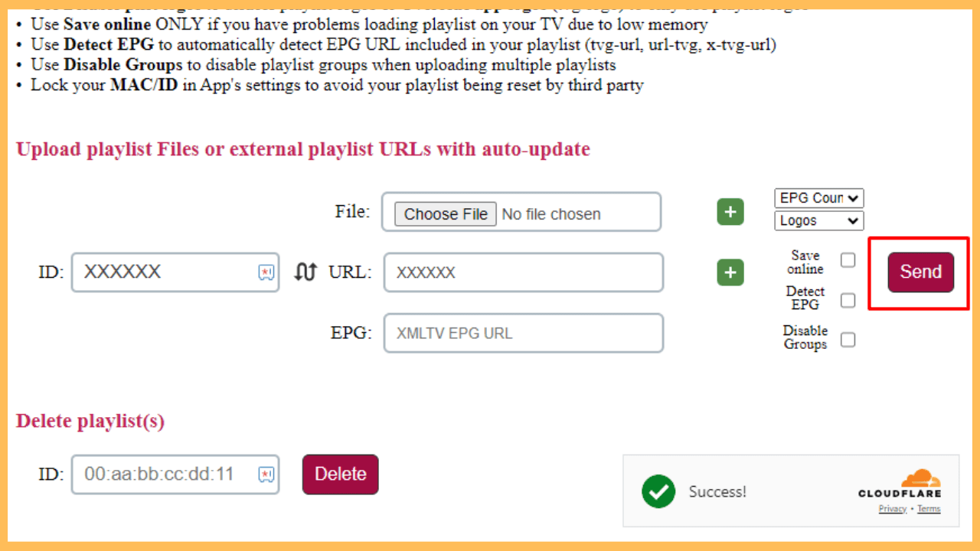Open the Cloudflare Terms link
The height and width of the screenshot is (551, 980).
coord(928,509)
